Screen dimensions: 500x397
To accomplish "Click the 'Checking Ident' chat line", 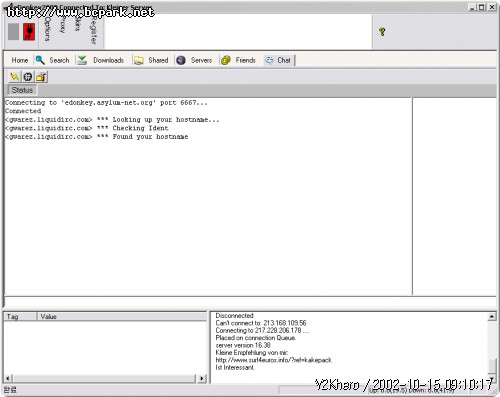I will pos(87,128).
